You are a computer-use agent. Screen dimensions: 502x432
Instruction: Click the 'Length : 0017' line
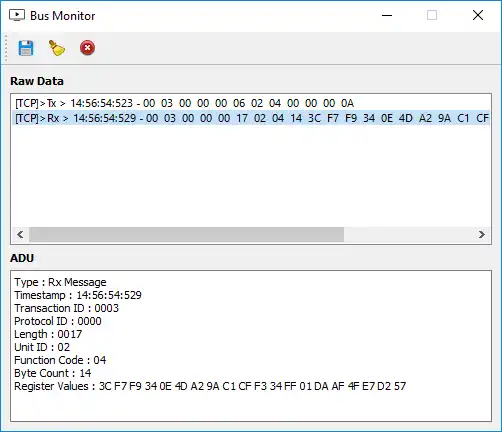click(x=48, y=334)
